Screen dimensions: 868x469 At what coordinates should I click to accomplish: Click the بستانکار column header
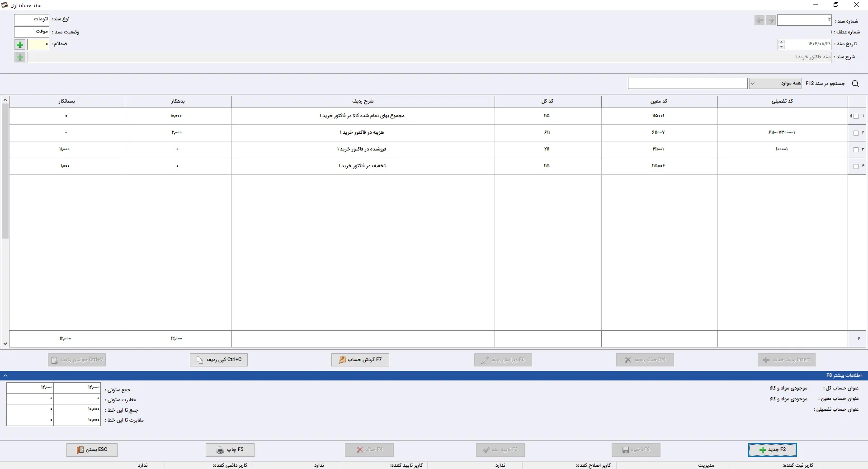pyautogui.click(x=67, y=101)
